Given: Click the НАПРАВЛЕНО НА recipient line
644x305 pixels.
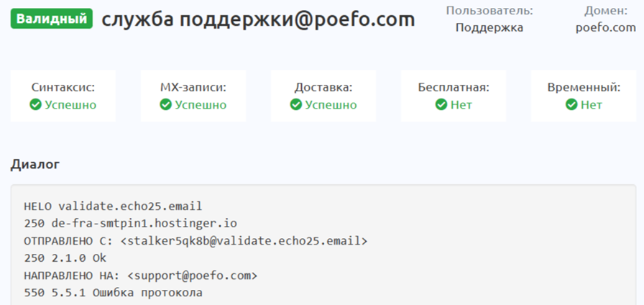Looking at the screenshot, I should [140, 276].
